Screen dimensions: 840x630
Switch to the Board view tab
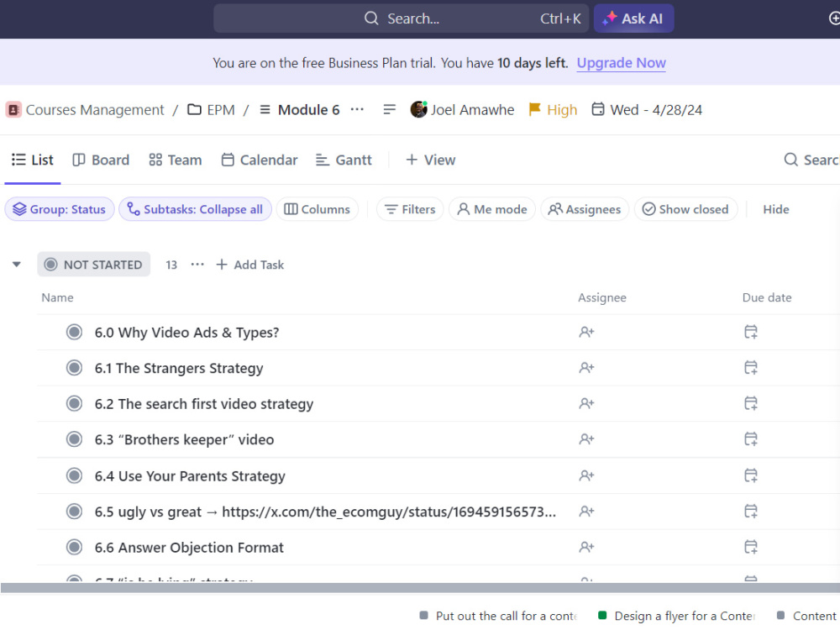(101, 160)
